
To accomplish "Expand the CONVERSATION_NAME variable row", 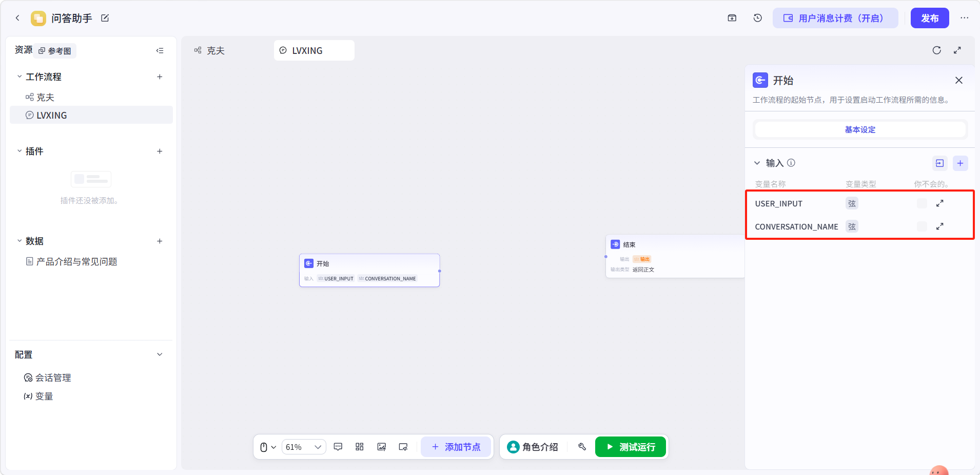I will pos(940,226).
